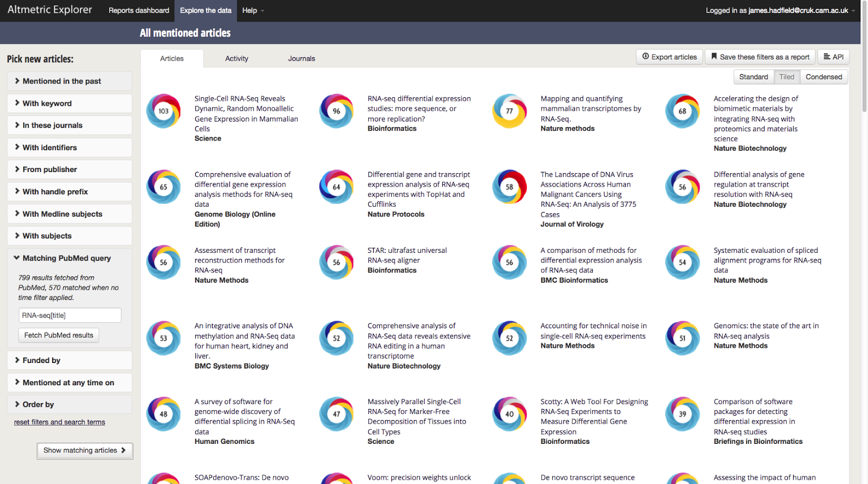Open the Reports dashboard menu item
This screenshot has height=484, width=868.
point(139,10)
